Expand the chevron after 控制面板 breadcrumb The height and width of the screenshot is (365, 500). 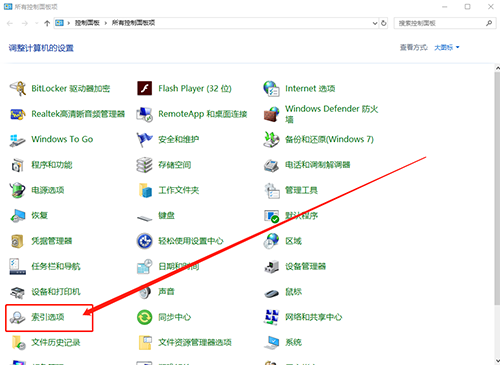pos(106,23)
